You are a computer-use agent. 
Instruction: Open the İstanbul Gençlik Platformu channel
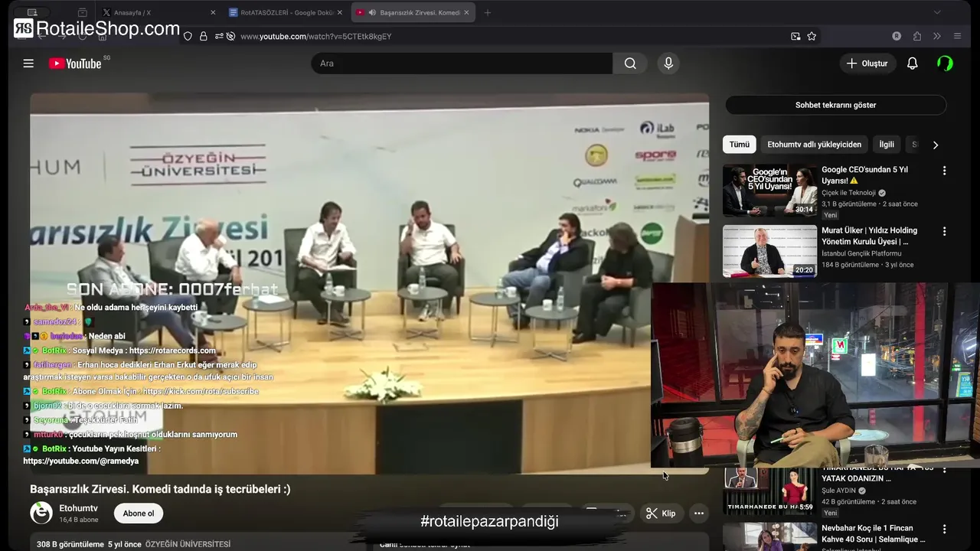(x=861, y=253)
